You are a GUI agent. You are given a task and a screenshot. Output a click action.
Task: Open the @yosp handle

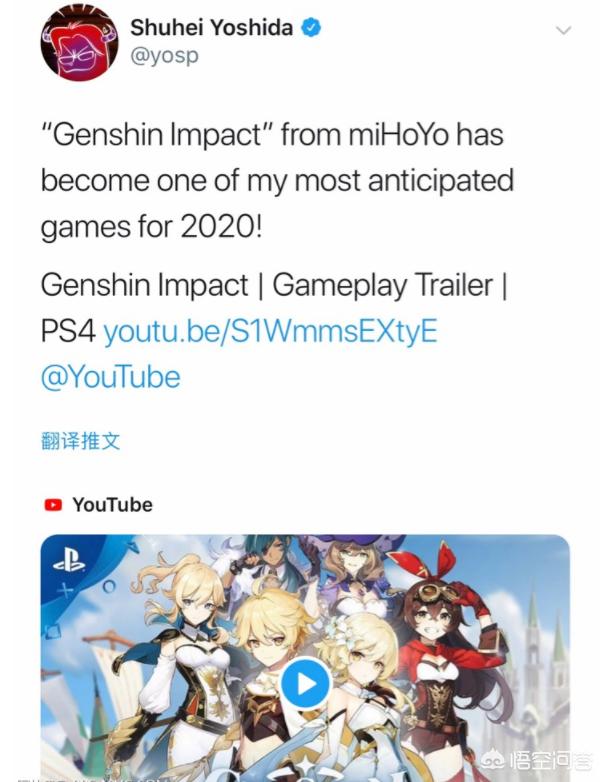[164, 55]
